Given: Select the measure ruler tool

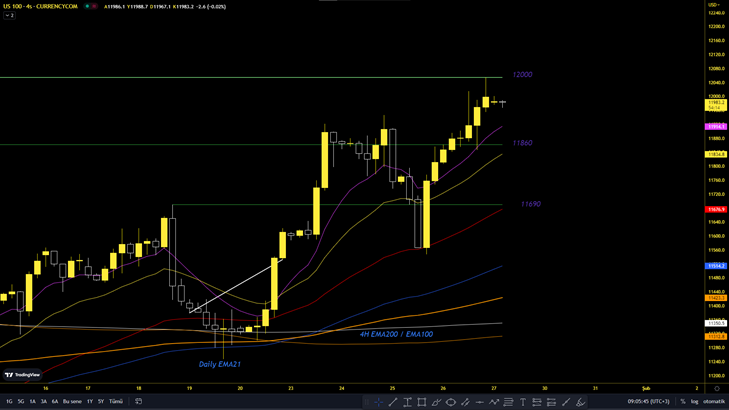Looking at the screenshot, I should tap(566, 402).
